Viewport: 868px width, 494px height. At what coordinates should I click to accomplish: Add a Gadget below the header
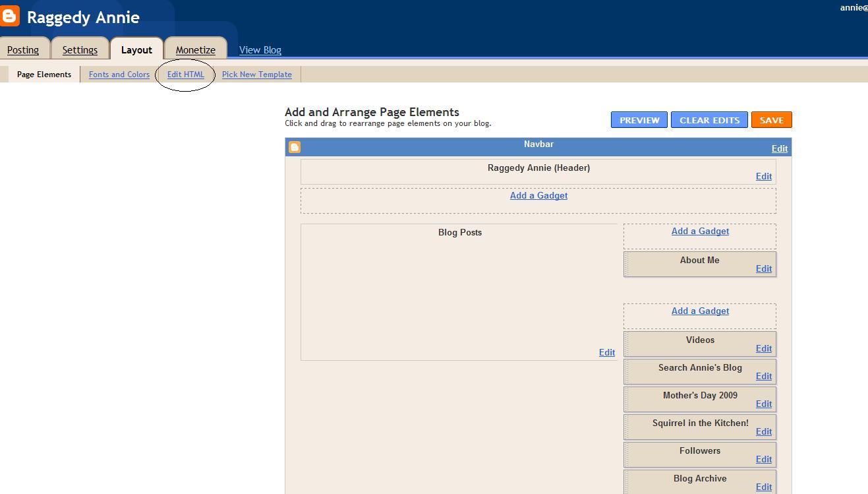(538, 195)
